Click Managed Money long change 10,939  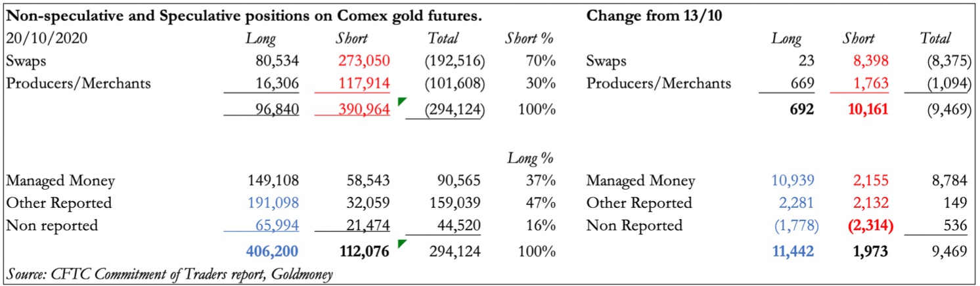[795, 180]
